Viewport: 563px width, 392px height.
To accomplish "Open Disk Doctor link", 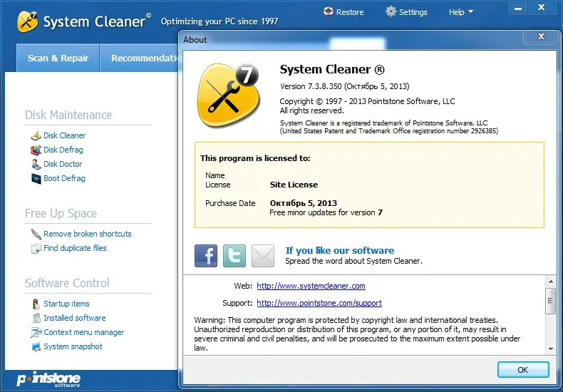I will pyautogui.click(x=63, y=164).
